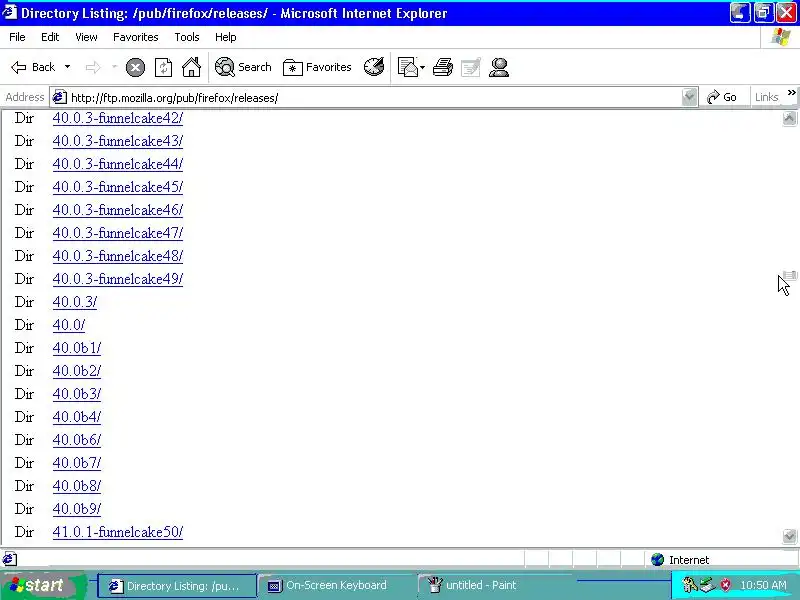
Task: Open the 40.0.3-funnelcake45/ directory link
Action: 117,187
